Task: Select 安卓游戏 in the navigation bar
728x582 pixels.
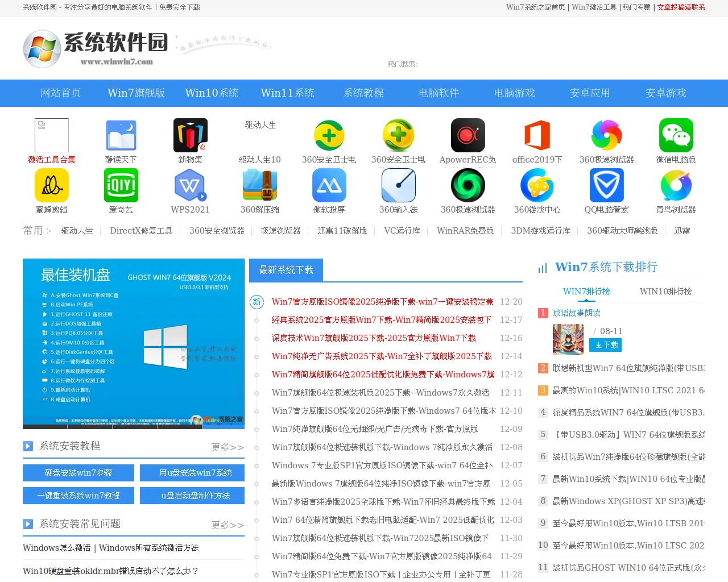Action: pos(666,93)
